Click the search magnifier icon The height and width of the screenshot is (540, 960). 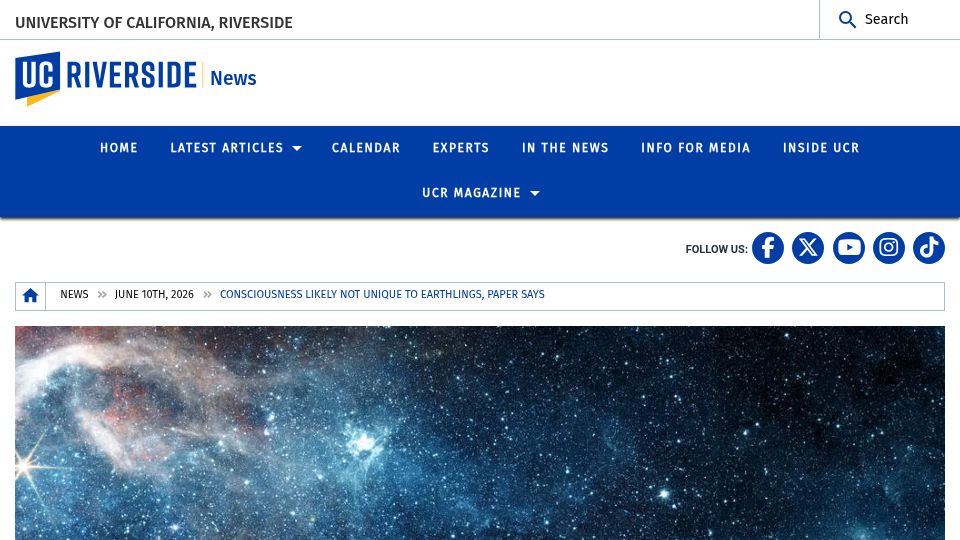point(847,20)
